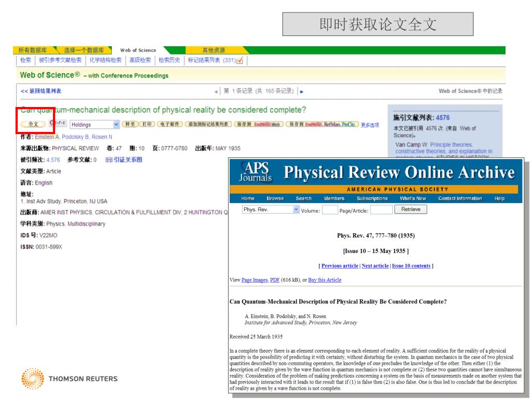Click Buy this Article link
Viewport: 532px width, 399px height.
(x=325, y=280)
